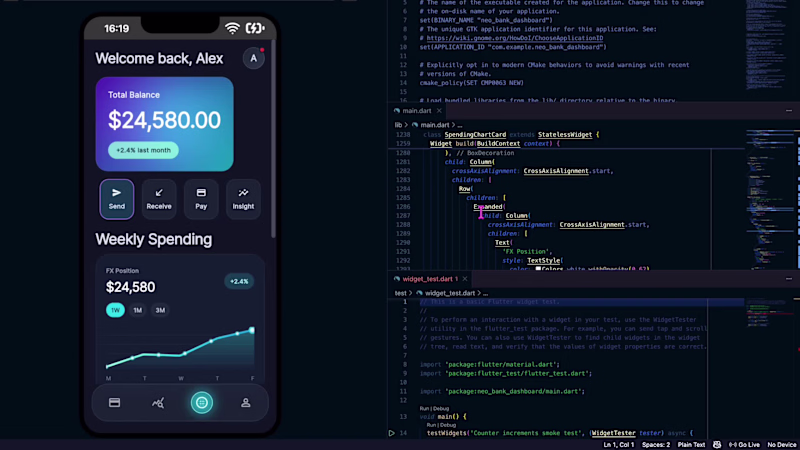Click the 'FX Position' string on line 1291

[x=527, y=252]
